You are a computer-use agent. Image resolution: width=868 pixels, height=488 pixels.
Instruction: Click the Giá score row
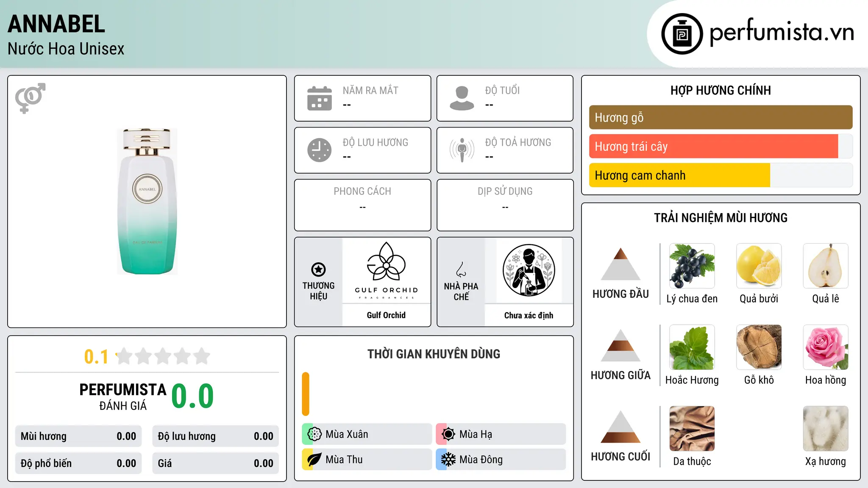coord(216,463)
